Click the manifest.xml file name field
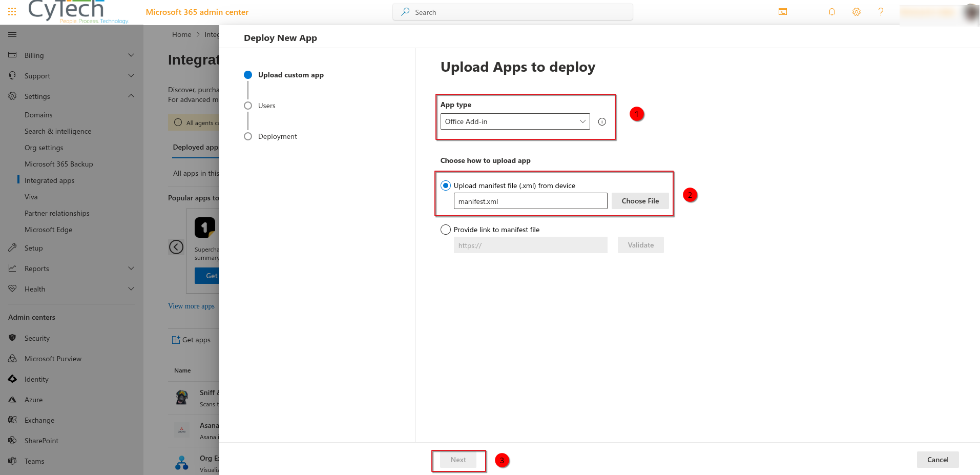The image size is (980, 475). [x=531, y=201]
